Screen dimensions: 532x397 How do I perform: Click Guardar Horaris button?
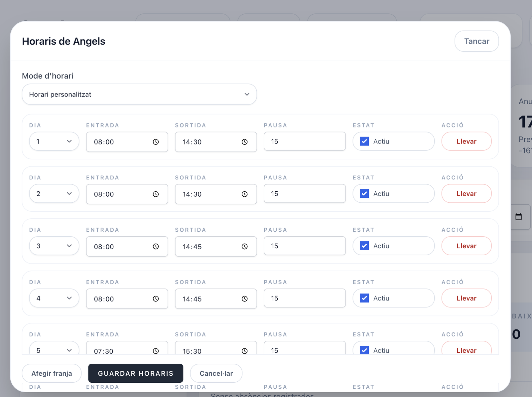(136, 373)
